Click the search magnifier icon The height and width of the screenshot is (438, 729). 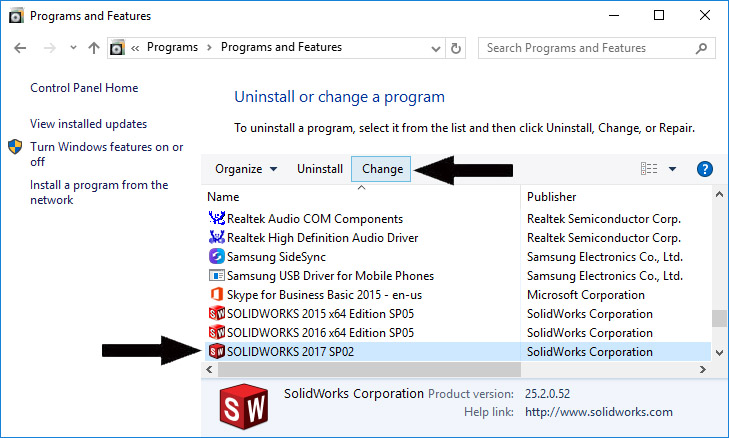coord(701,48)
